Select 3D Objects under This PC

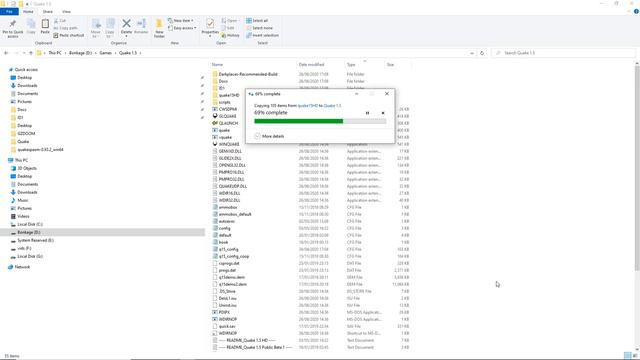tap(27, 168)
